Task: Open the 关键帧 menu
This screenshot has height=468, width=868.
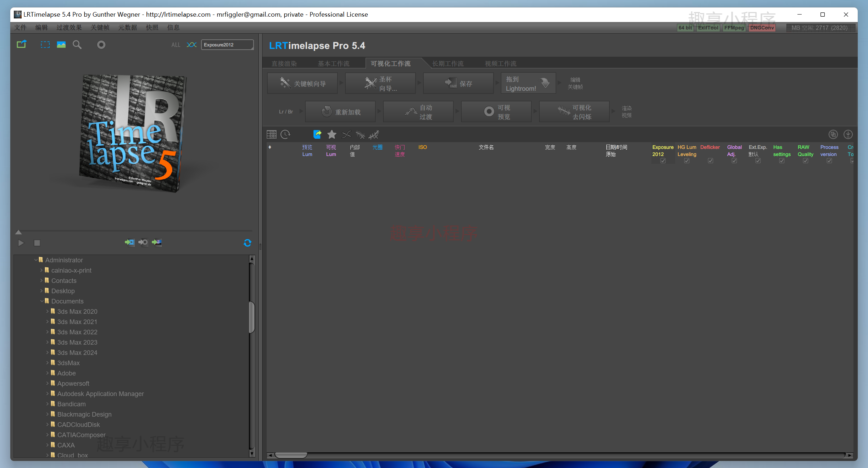Action: pyautogui.click(x=100, y=28)
